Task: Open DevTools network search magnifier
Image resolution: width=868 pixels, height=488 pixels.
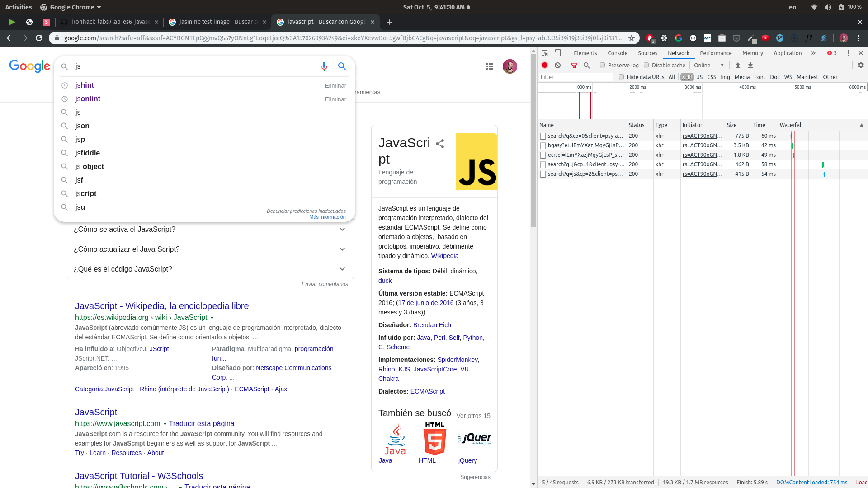Action: tap(587, 65)
